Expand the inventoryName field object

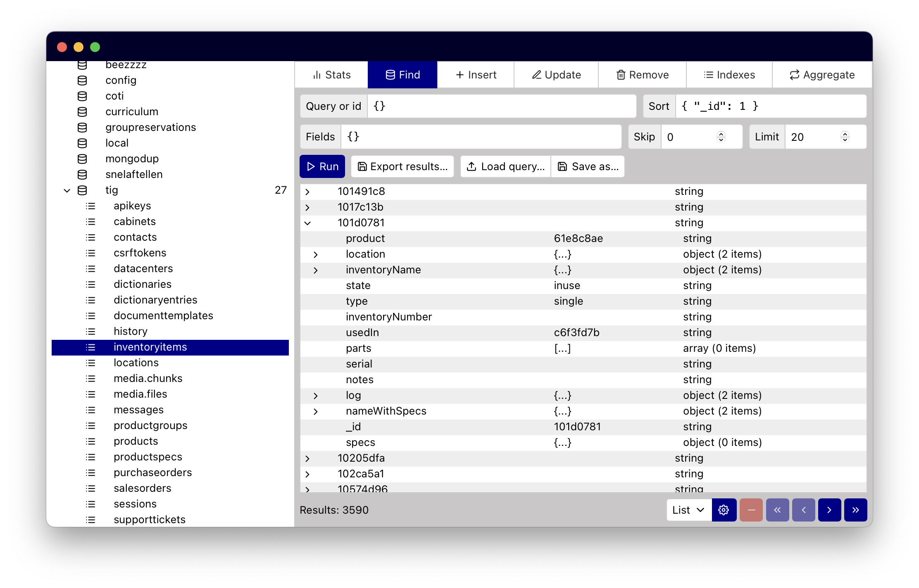click(316, 270)
